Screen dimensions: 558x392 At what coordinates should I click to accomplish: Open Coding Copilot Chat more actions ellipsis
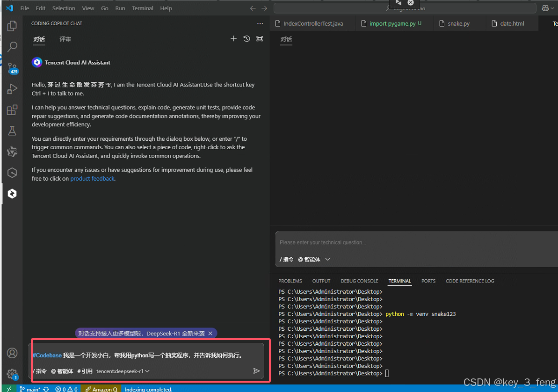tap(260, 23)
